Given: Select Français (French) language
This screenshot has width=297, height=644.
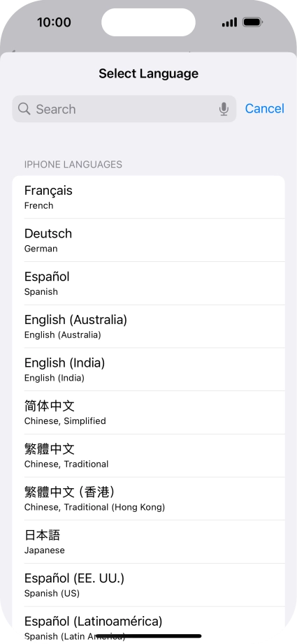Looking at the screenshot, I should point(148,197).
